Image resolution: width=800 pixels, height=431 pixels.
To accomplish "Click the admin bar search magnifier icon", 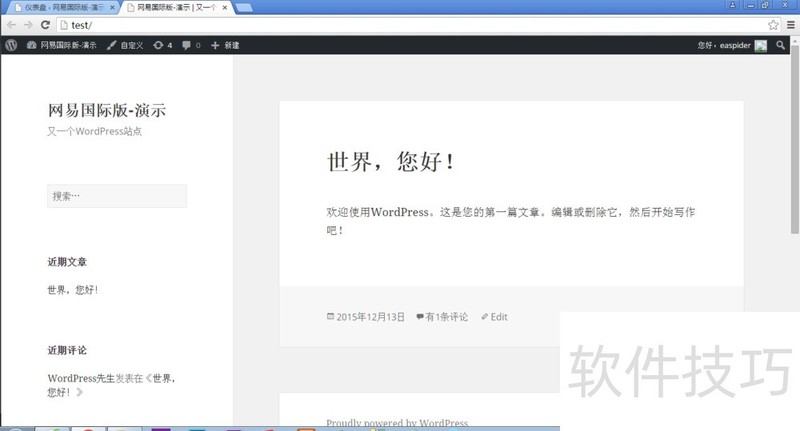I will pos(780,45).
